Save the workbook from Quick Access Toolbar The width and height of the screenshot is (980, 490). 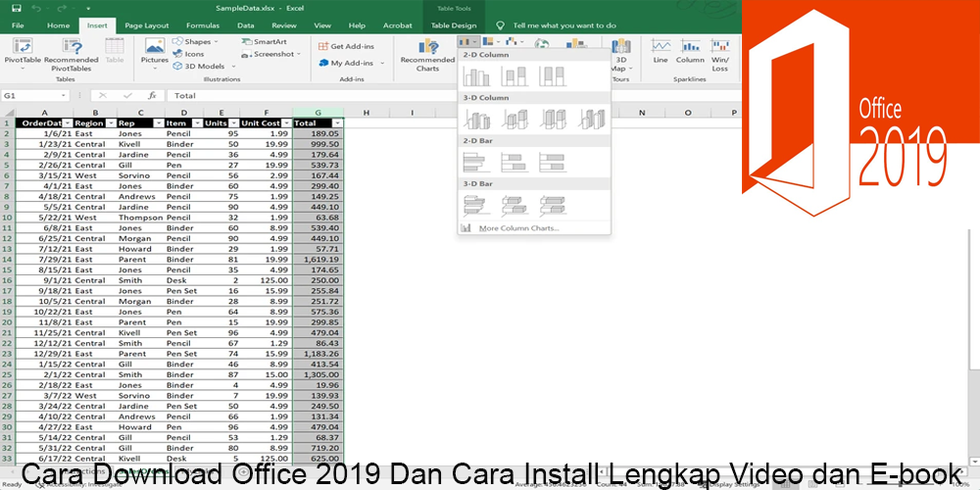point(17,8)
